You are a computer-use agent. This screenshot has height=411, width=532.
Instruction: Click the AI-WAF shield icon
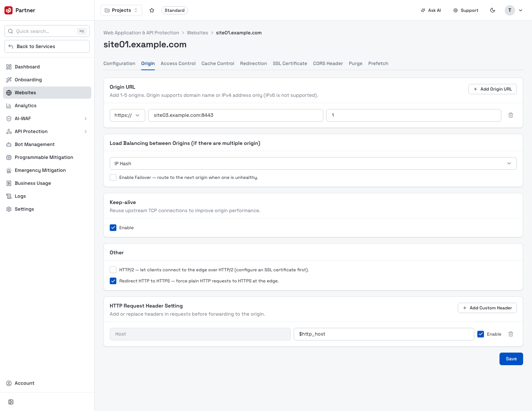tap(9, 119)
